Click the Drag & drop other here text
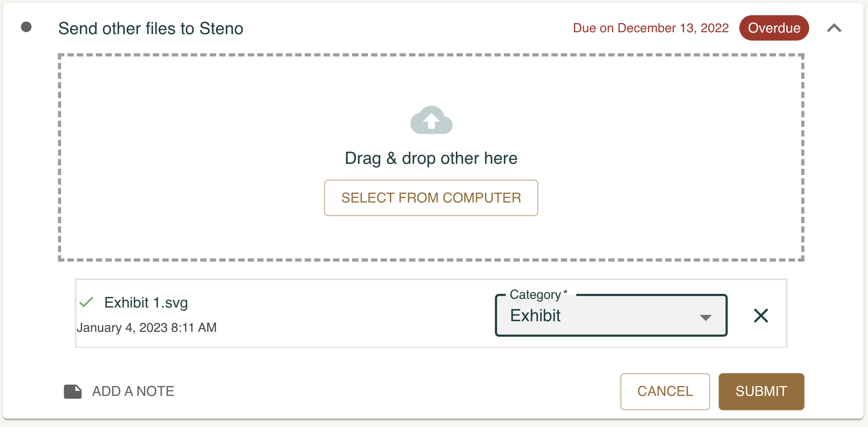This screenshot has width=868, height=427. coord(431,158)
